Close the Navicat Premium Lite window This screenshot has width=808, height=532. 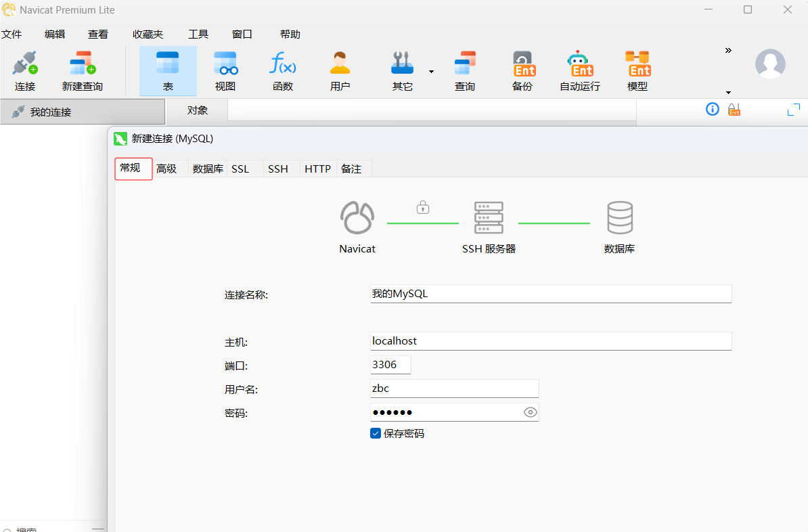coord(788,9)
